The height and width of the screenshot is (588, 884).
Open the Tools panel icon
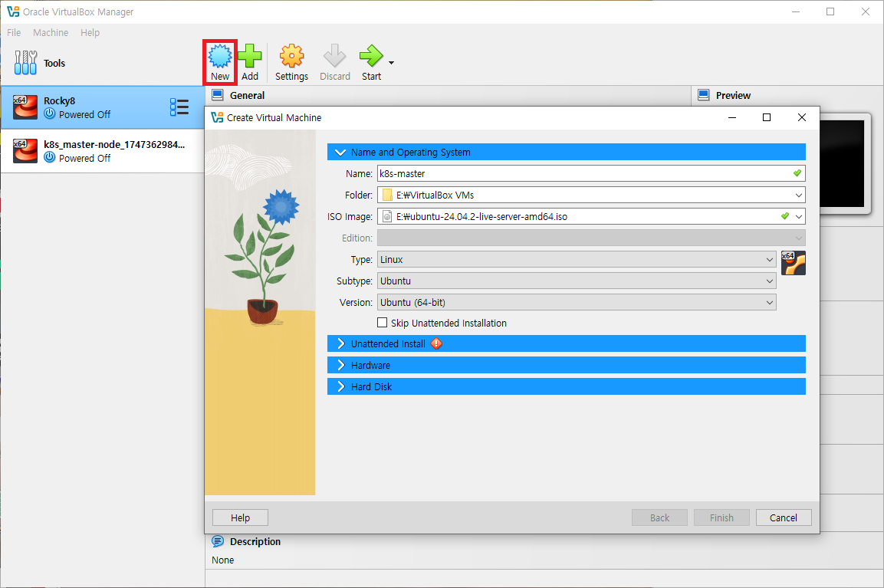[25, 63]
